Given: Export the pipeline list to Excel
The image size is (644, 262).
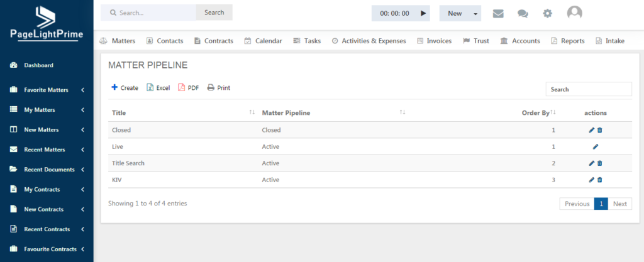Looking at the screenshot, I should point(158,88).
